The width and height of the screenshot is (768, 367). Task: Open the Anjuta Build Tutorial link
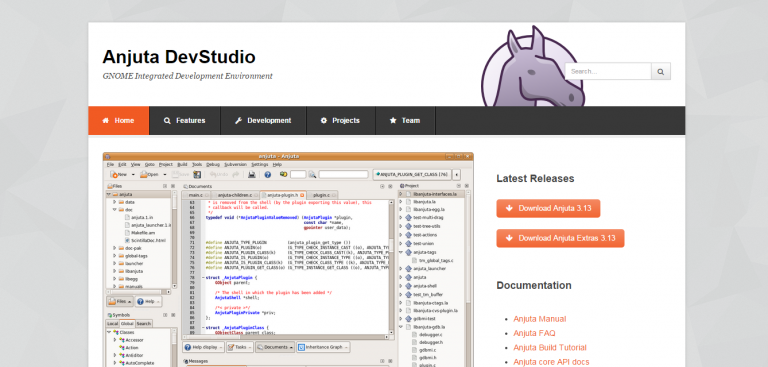550,347
